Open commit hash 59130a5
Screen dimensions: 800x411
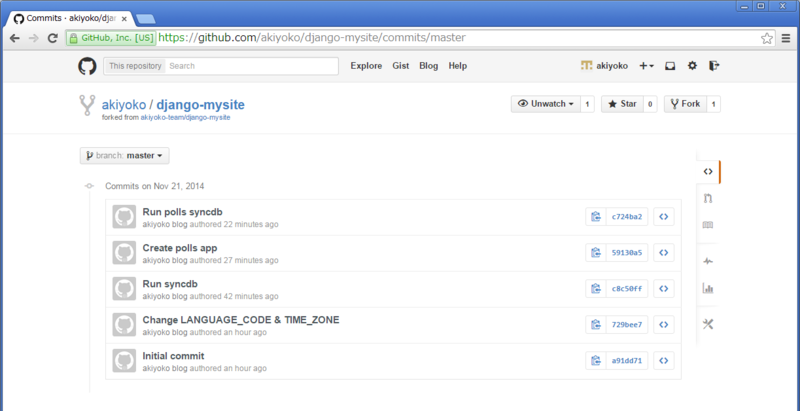pos(627,252)
